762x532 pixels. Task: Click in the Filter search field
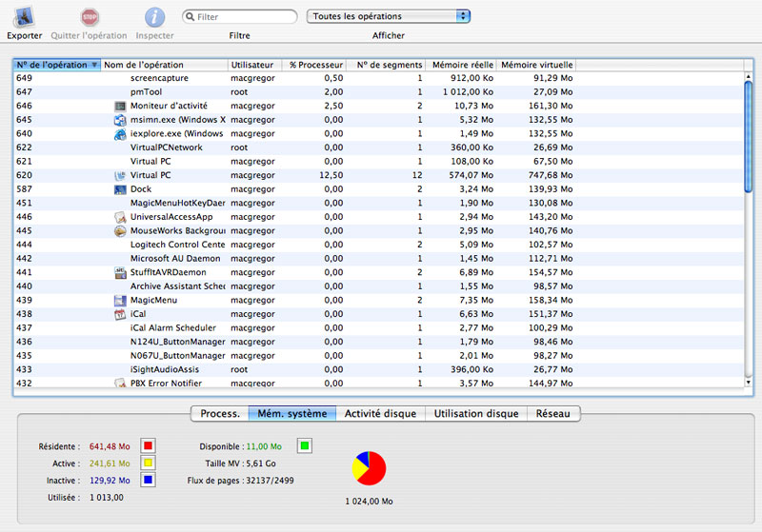240,16
